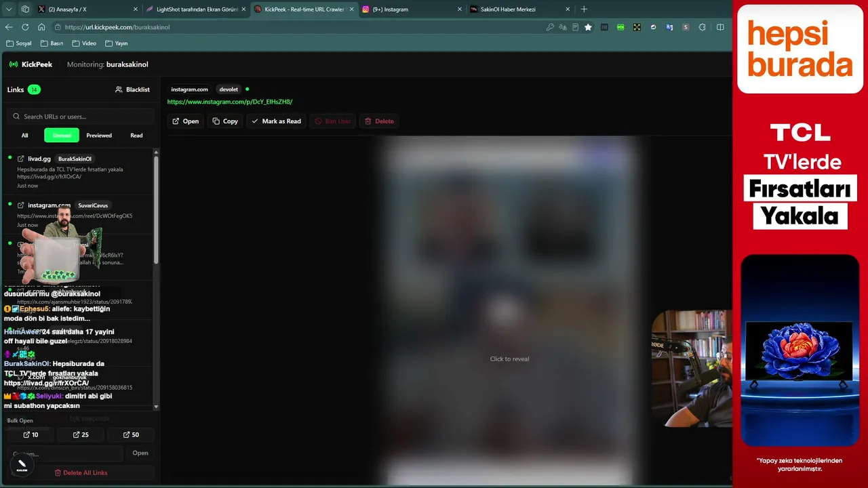Reveal the blurred preview image
This screenshot has width=868, height=488.
pyautogui.click(x=510, y=359)
